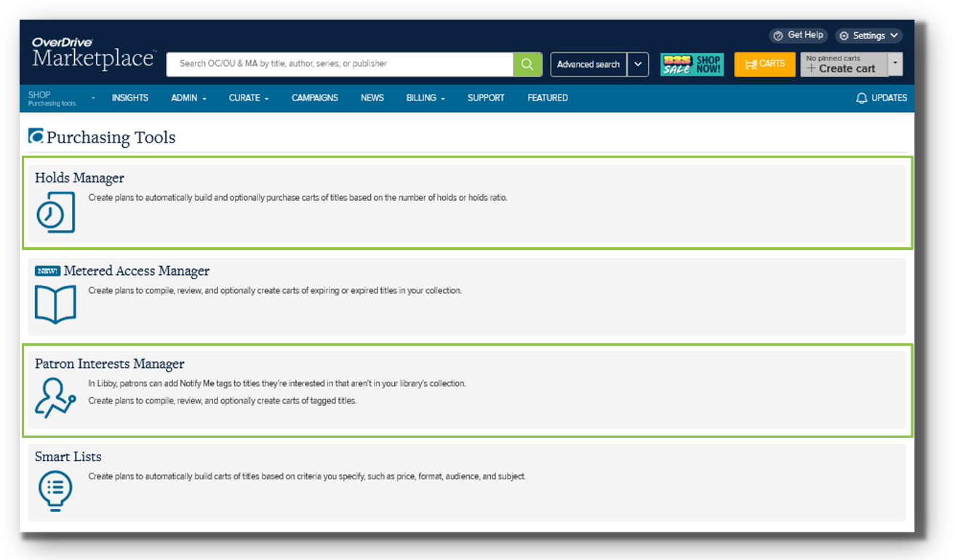
Task: Expand the pinned carts dropdown arrow
Action: 895,64
